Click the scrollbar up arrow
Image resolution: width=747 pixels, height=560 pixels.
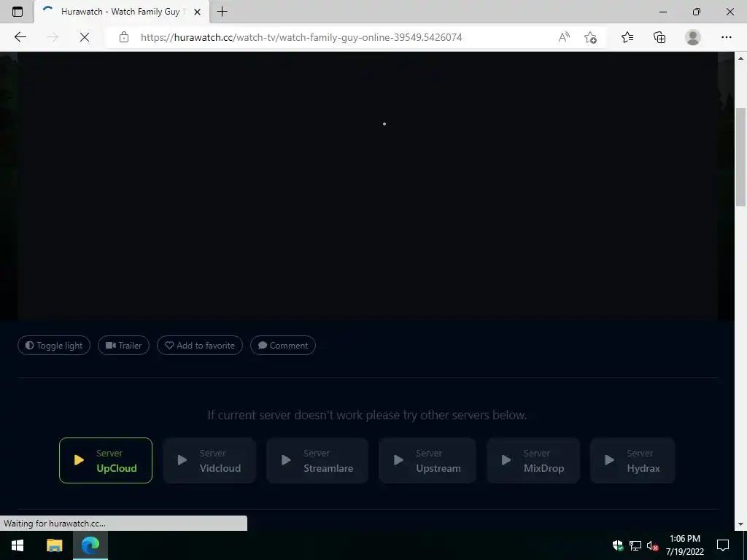click(741, 58)
